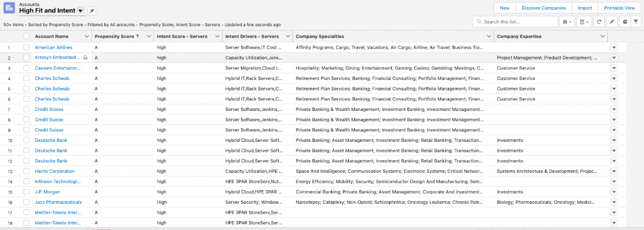Image resolution: width=644 pixels, height=230 pixels.
Task: Edit list with the pencil icon
Action: 612,22
